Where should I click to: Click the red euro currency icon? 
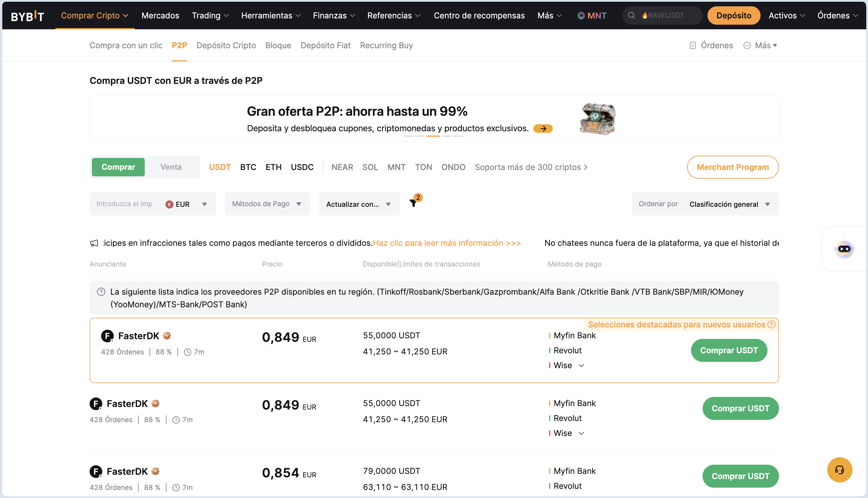169,204
